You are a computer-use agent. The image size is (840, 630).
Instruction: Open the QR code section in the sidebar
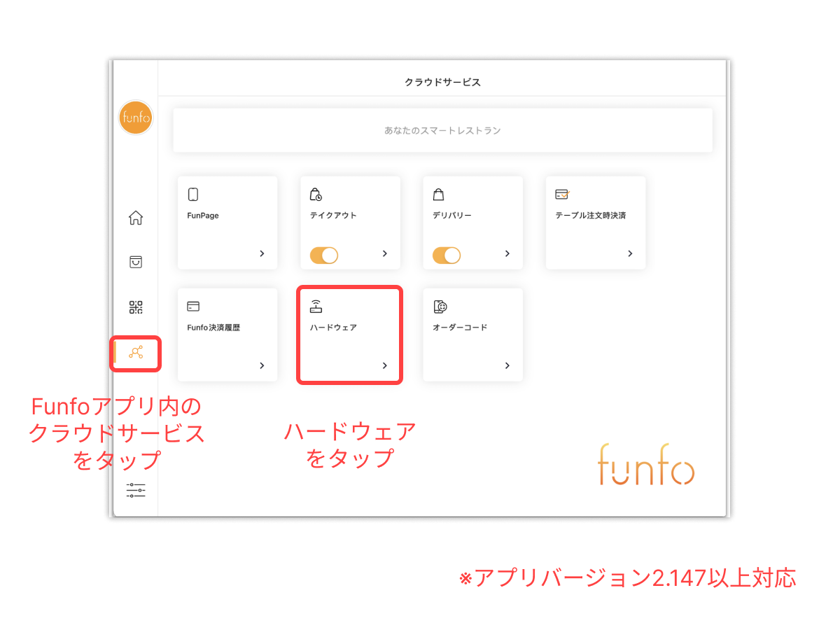coord(135,307)
